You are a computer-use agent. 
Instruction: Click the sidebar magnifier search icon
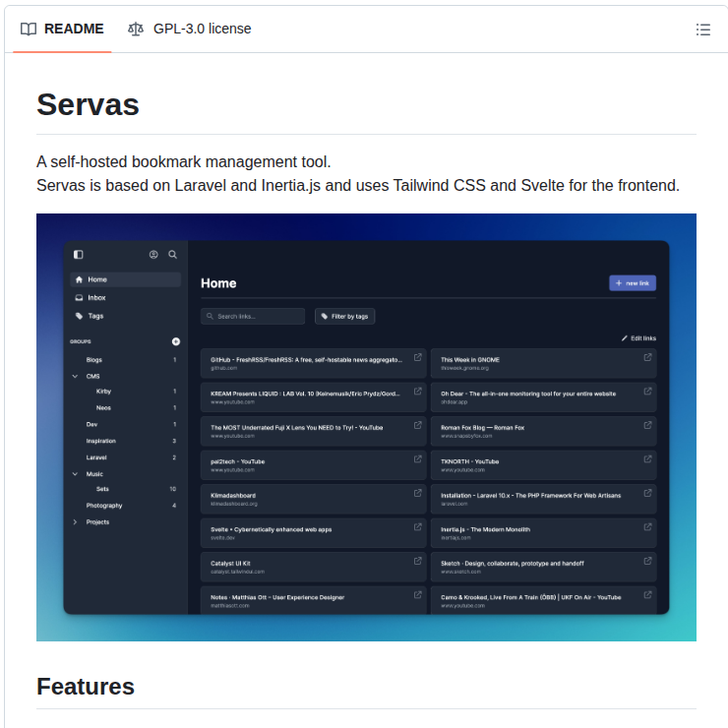pyautogui.click(x=172, y=254)
